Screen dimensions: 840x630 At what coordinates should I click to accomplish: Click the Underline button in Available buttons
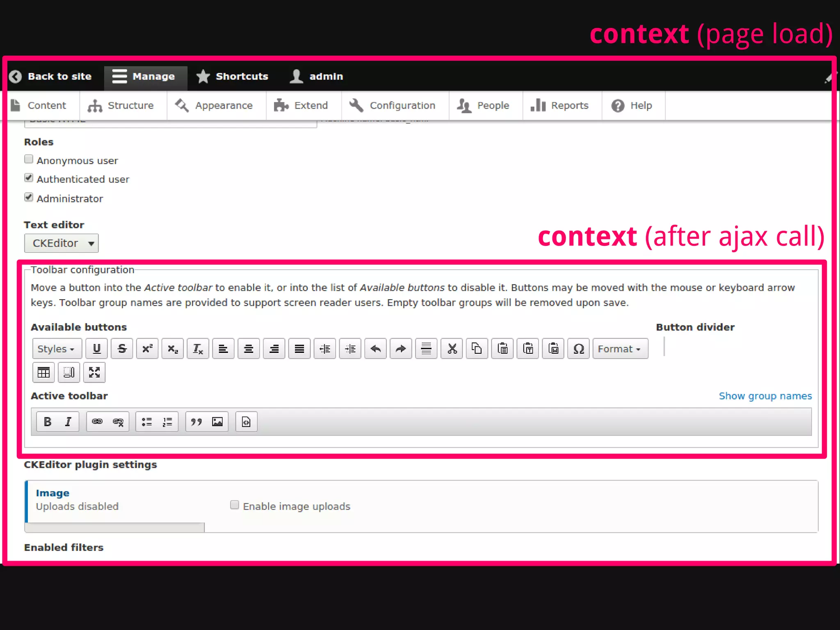(x=96, y=348)
